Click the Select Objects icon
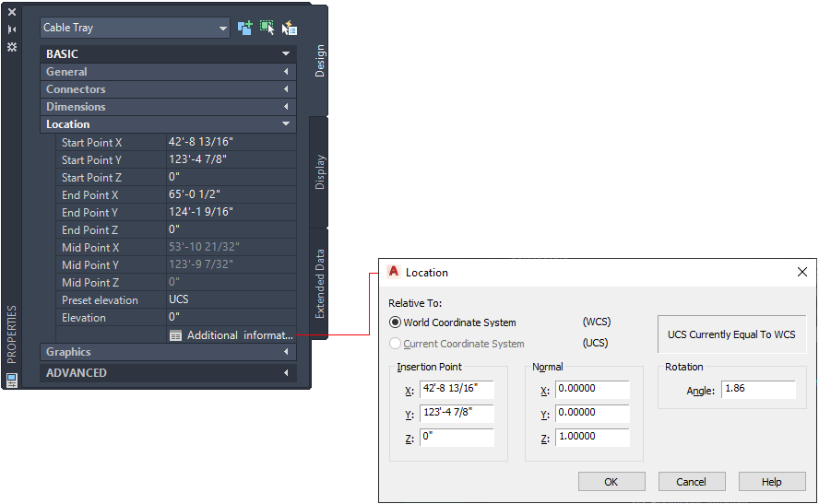The image size is (819, 504). click(x=267, y=28)
